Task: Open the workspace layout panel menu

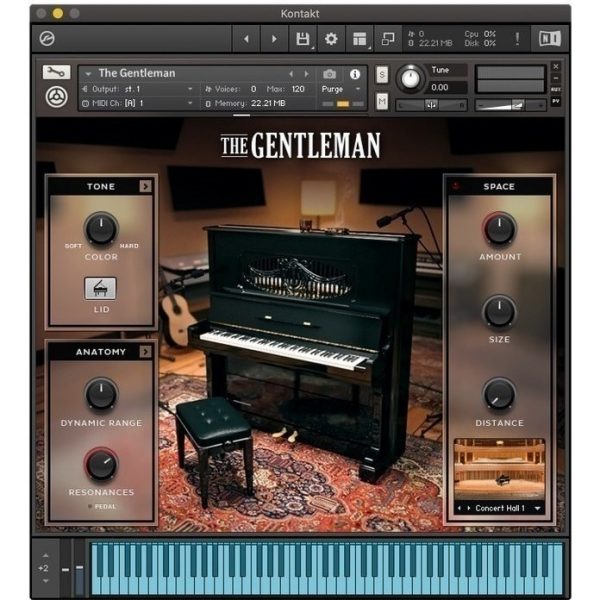Action: pos(359,39)
